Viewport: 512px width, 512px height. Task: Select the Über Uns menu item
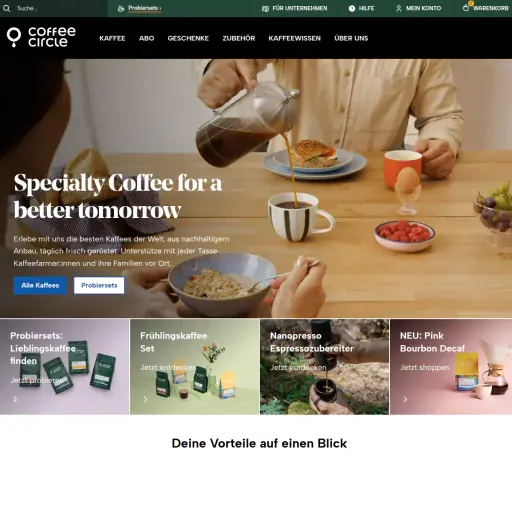pyautogui.click(x=351, y=38)
